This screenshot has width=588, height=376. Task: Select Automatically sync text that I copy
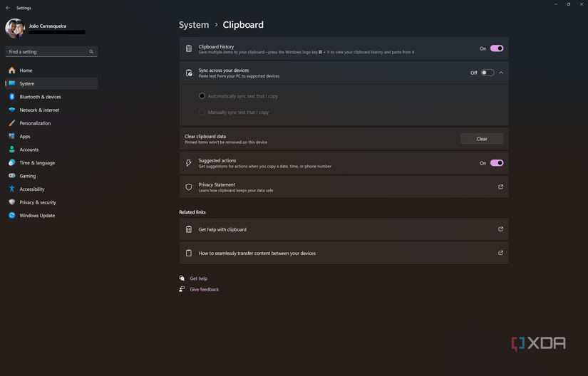coord(202,96)
